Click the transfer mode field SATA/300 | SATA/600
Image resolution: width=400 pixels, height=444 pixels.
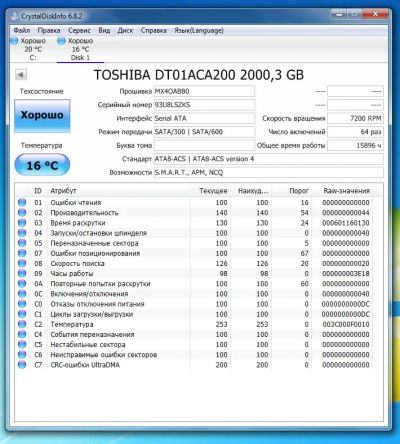(204, 132)
